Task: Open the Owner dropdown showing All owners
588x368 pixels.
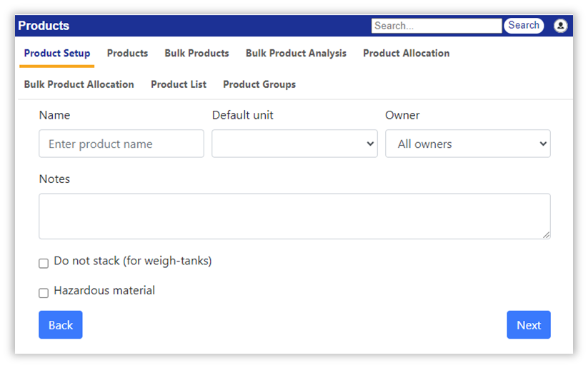Action: point(468,144)
